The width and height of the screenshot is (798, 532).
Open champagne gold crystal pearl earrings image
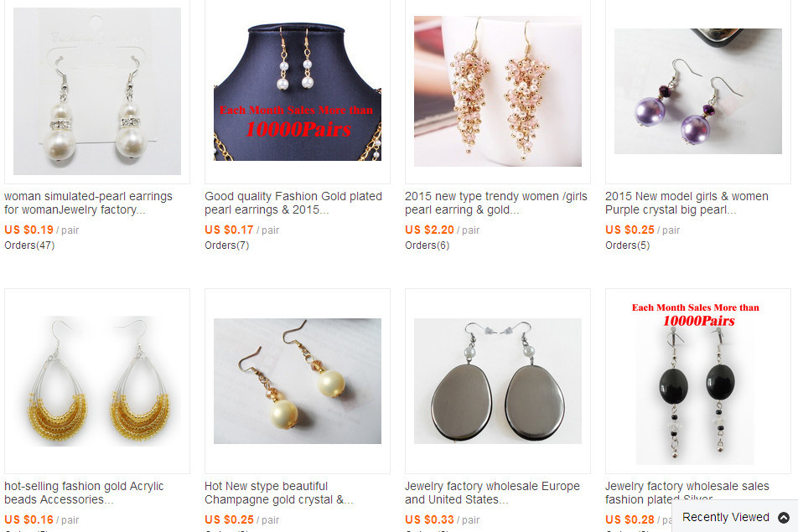pos(298,381)
